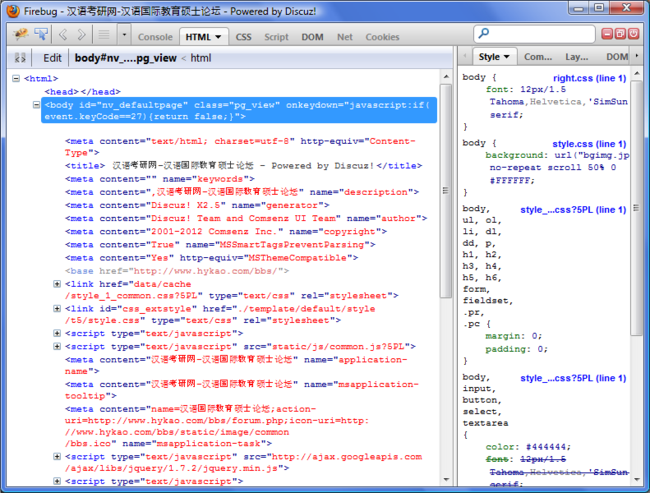Screen dimensions: 650x493
Task: Go back with the left arrow icon
Action: pyautogui.click(x=63, y=34)
